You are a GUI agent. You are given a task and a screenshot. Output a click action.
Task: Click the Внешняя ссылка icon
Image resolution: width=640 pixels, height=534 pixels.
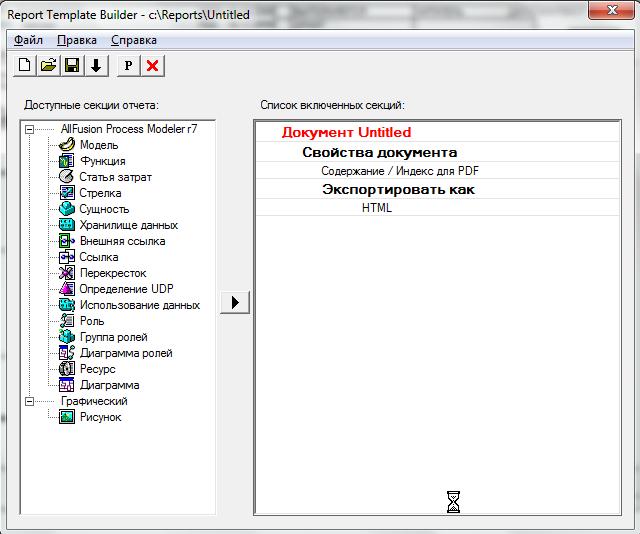pyautogui.click(x=67, y=240)
